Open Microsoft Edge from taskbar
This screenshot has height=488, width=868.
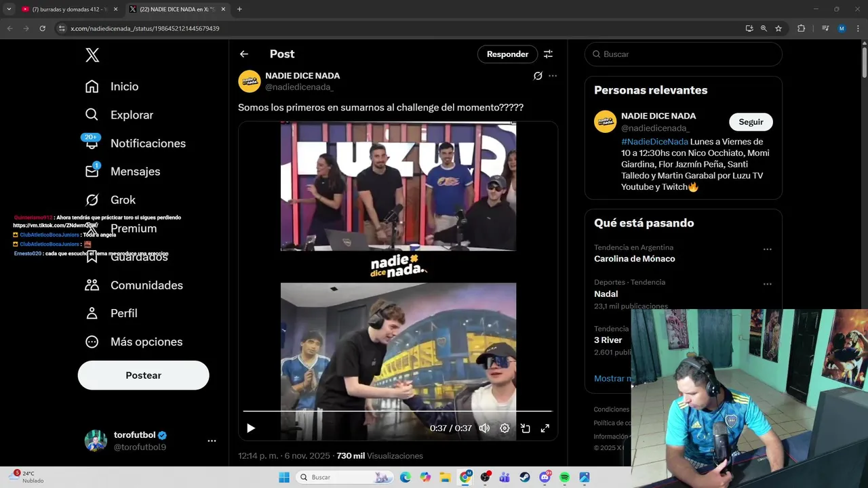pyautogui.click(x=405, y=477)
